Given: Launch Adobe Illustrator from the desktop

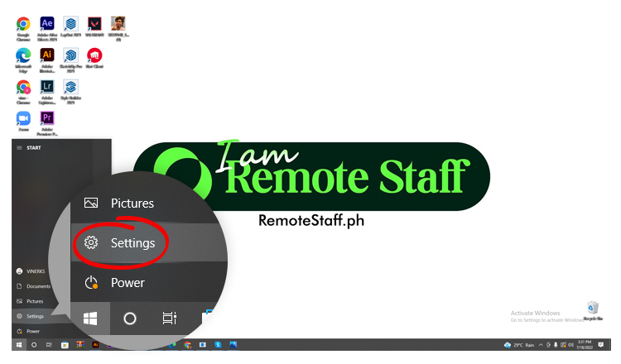Looking at the screenshot, I should tap(47, 60).
